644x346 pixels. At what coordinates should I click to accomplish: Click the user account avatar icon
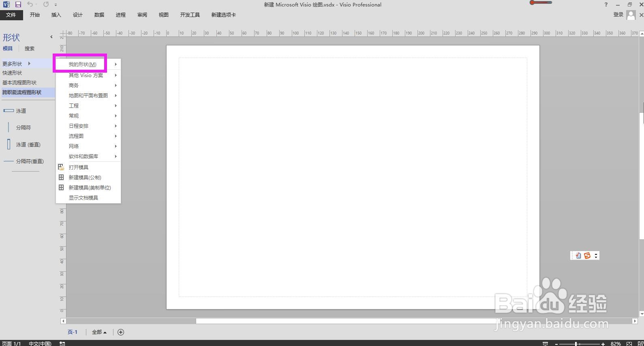click(x=631, y=15)
